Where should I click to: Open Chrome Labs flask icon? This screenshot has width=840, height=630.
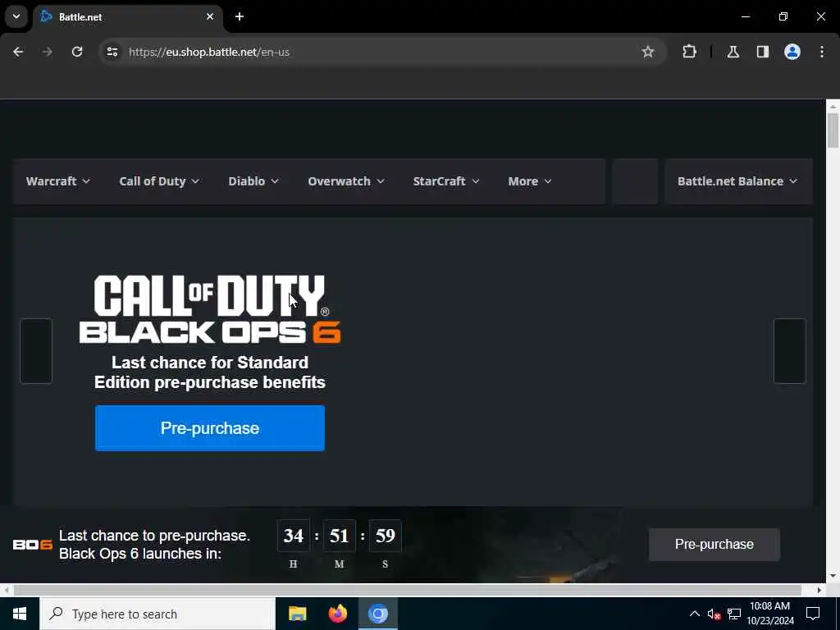pyautogui.click(x=733, y=52)
